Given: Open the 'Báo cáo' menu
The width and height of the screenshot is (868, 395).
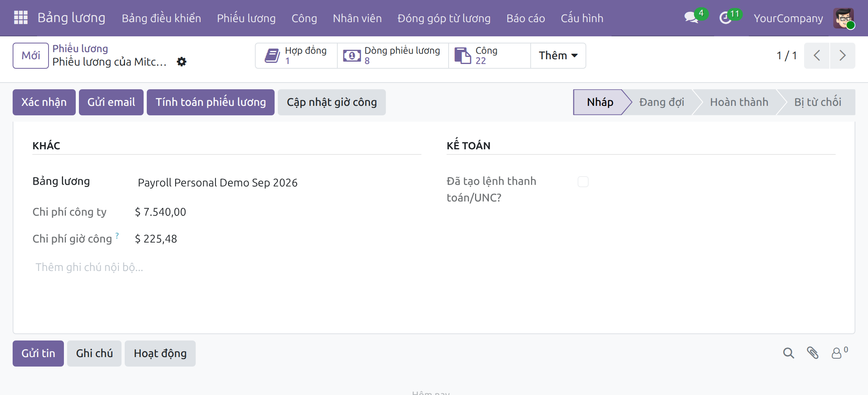Looking at the screenshot, I should [526, 18].
